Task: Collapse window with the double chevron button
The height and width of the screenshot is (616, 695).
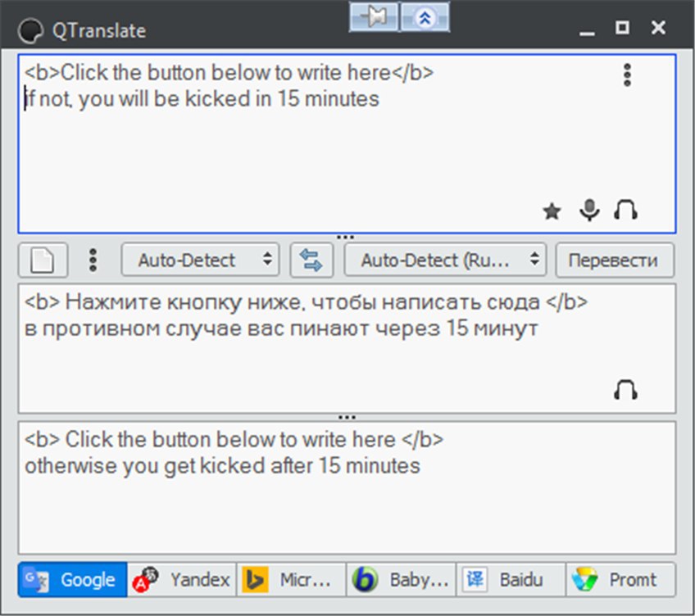Action: 425,17
